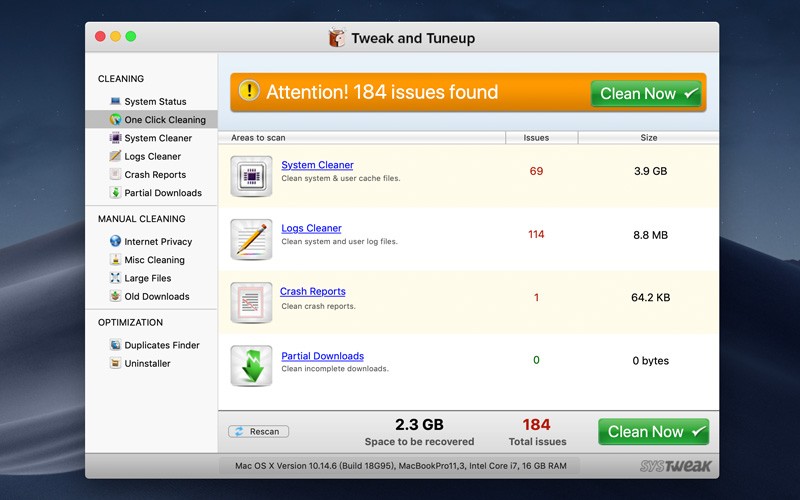Click the System Cleaner chip icon in sidebar
Screen dimensions: 800x500
115,138
